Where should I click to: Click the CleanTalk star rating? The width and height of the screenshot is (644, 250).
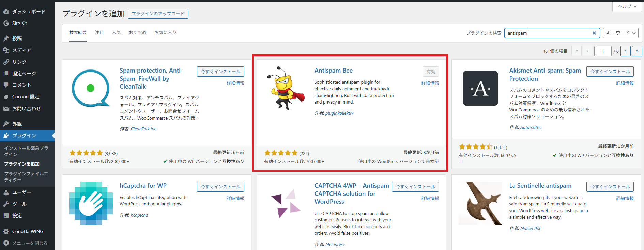86,153
